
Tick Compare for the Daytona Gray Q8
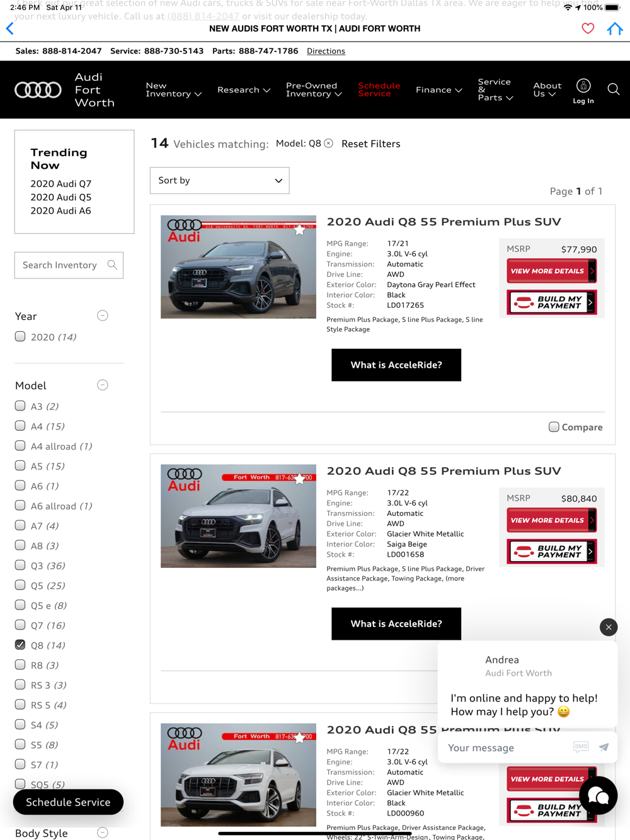coord(554,427)
